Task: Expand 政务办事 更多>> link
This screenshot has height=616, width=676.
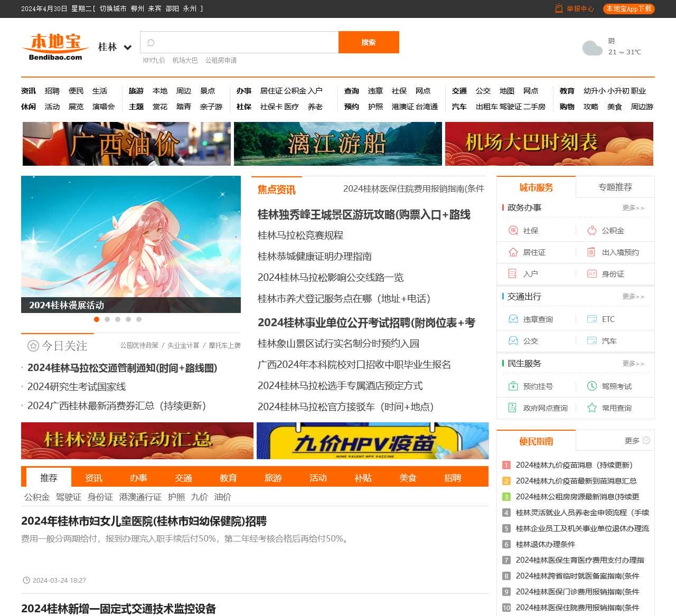Action: point(633,208)
